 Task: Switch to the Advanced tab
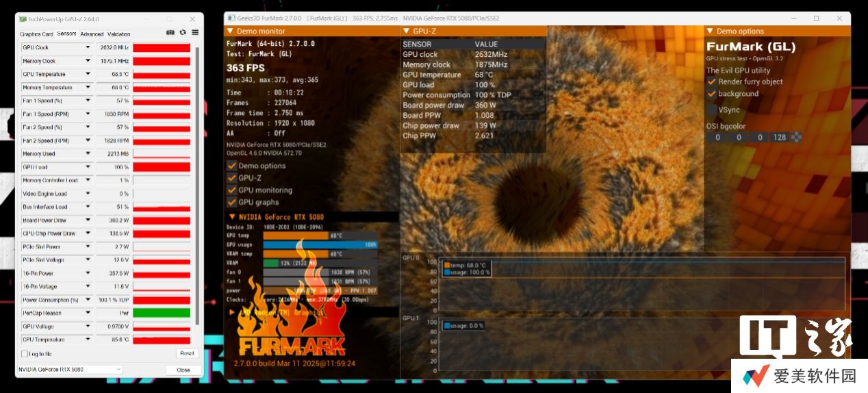coord(92,34)
